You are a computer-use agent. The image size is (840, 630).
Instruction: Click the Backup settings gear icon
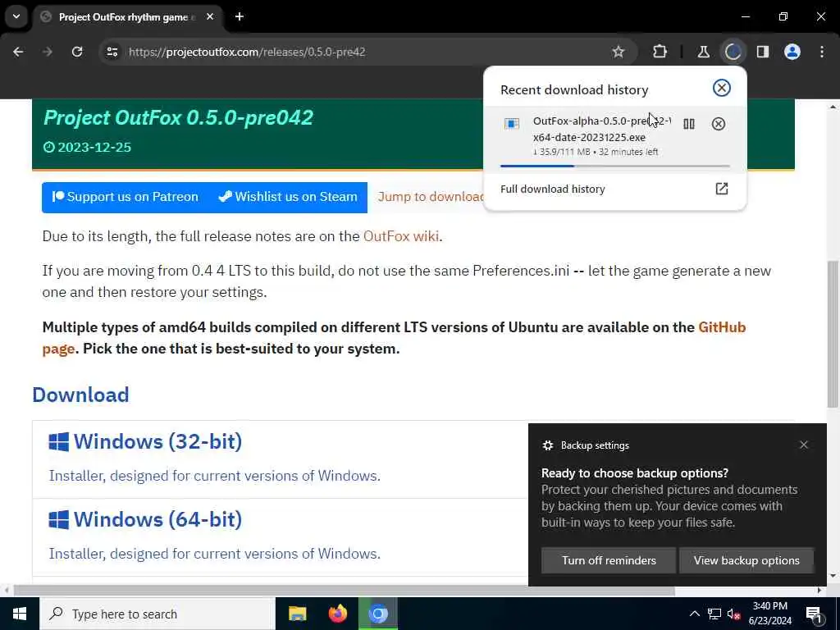click(547, 445)
